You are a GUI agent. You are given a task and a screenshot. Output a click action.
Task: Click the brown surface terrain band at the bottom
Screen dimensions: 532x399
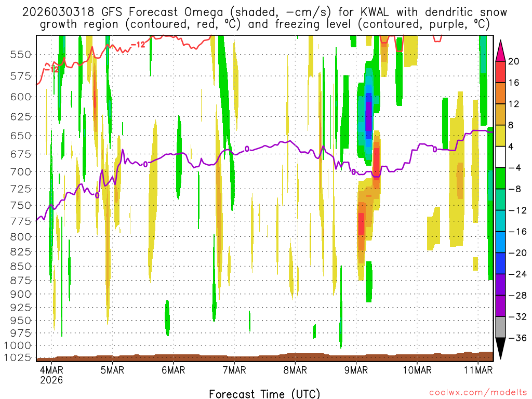(264, 357)
